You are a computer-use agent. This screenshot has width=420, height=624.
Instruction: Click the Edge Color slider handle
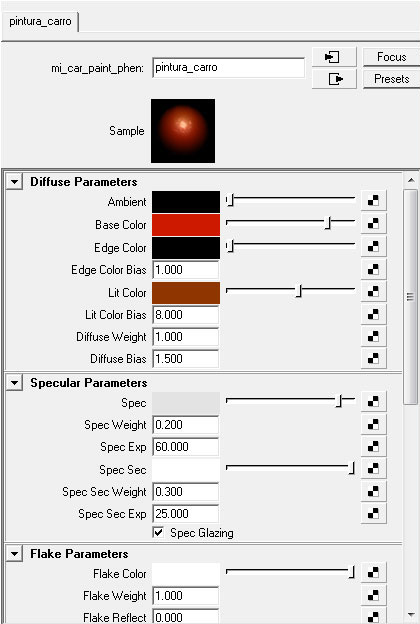(230, 247)
